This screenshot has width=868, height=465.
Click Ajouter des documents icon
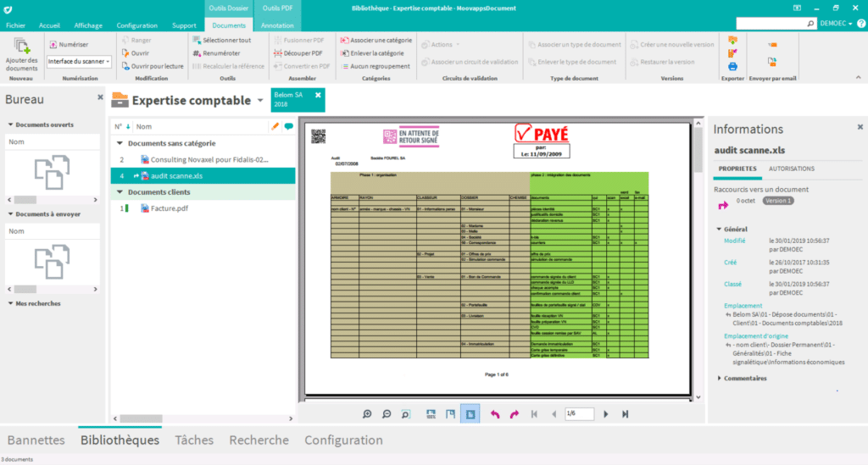(21, 46)
